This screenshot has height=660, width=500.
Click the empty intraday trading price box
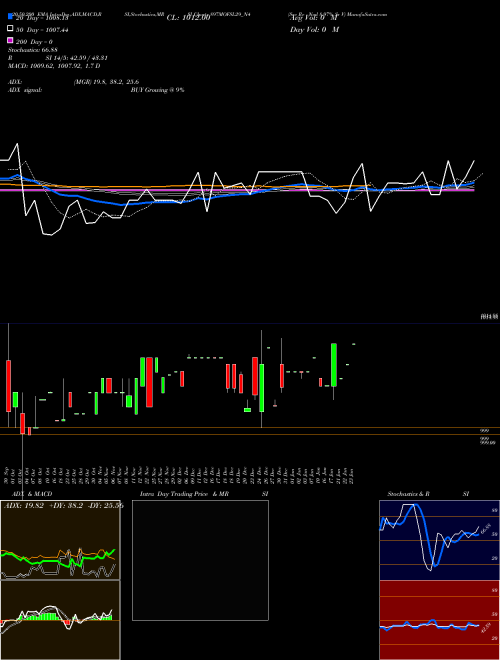(x=200, y=560)
